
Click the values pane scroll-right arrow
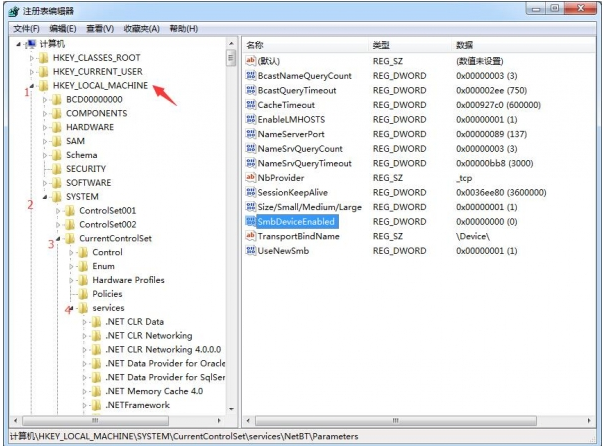[x=589, y=420]
